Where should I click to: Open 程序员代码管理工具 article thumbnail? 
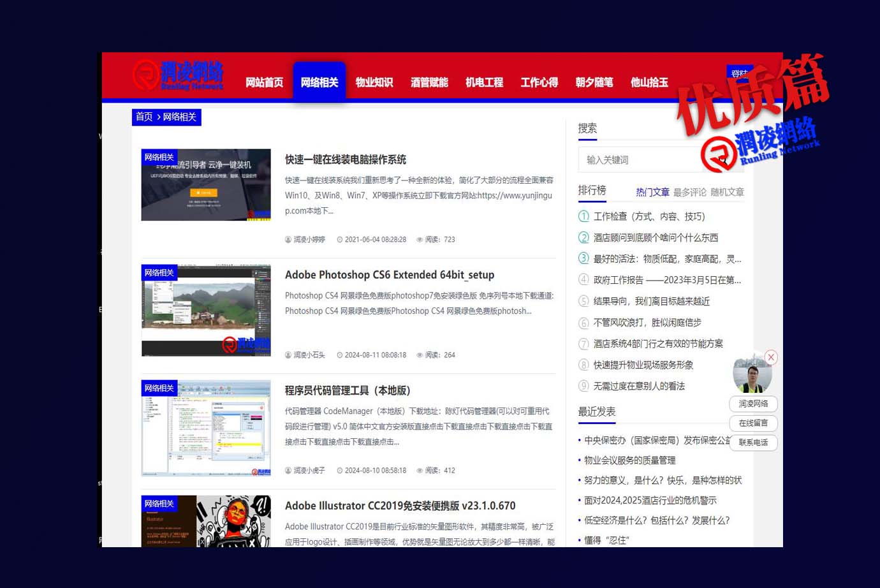tap(206, 428)
